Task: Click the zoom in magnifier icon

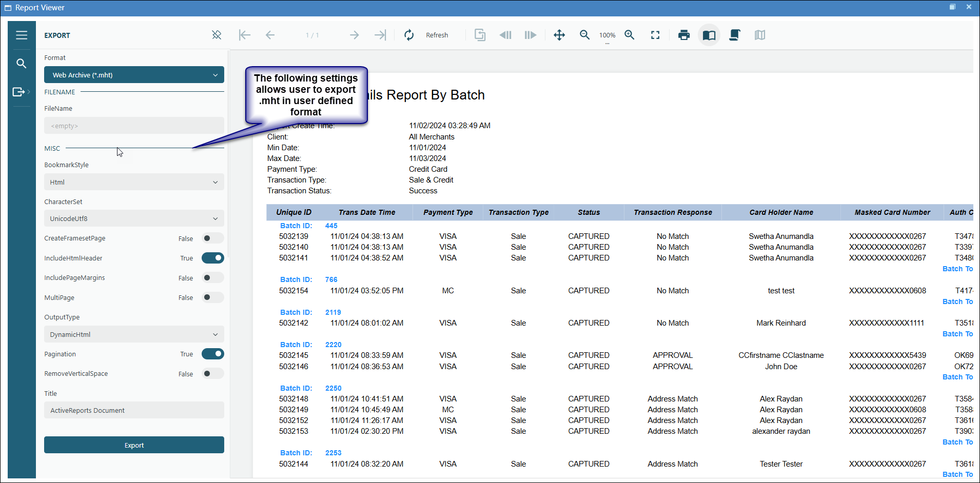Action: click(630, 35)
